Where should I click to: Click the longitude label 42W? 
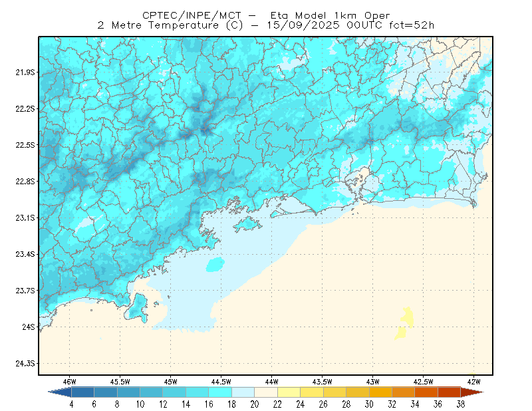(x=474, y=382)
